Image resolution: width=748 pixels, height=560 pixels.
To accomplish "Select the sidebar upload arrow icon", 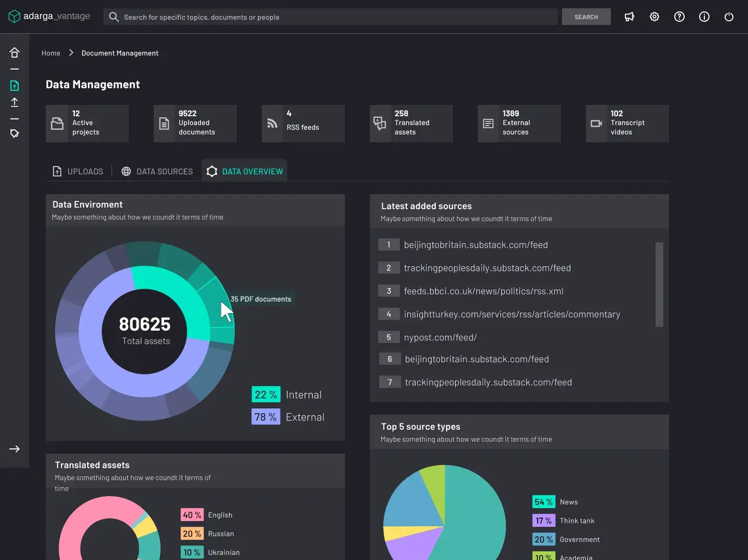I will coord(15,102).
